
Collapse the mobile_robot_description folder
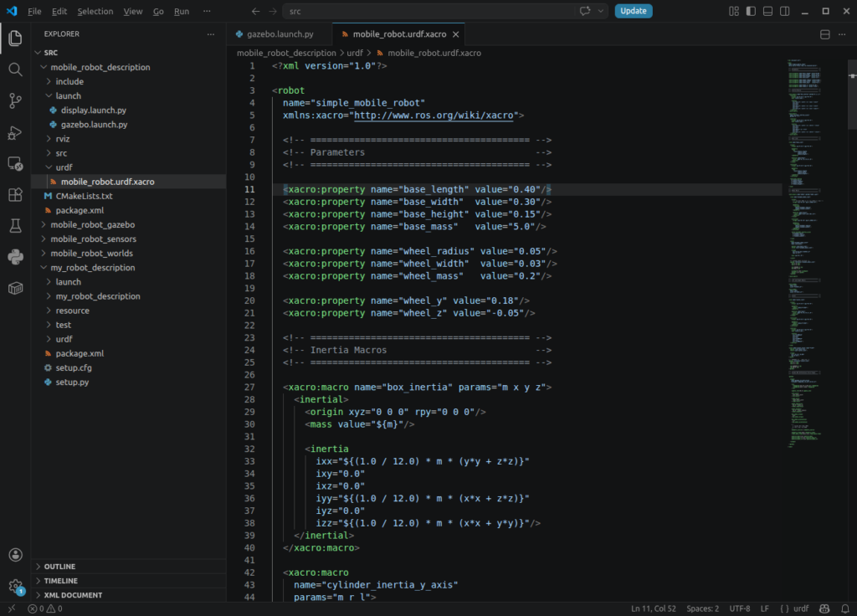[128, 67]
